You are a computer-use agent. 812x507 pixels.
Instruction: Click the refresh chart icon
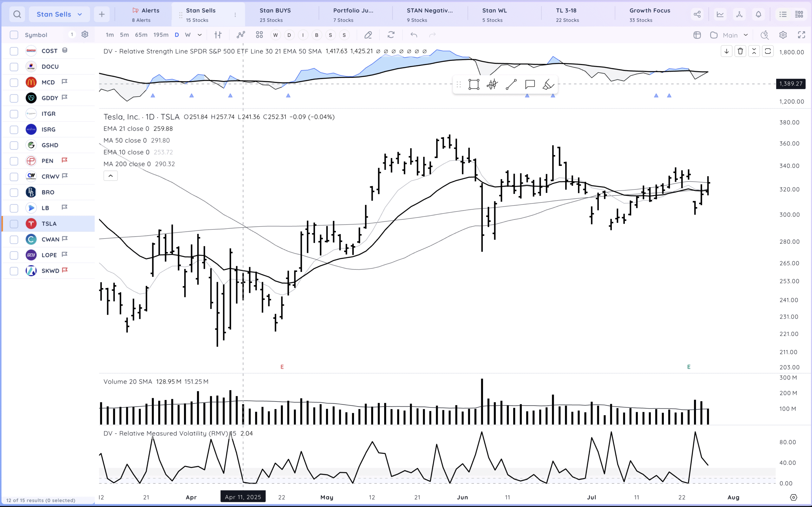391,35
